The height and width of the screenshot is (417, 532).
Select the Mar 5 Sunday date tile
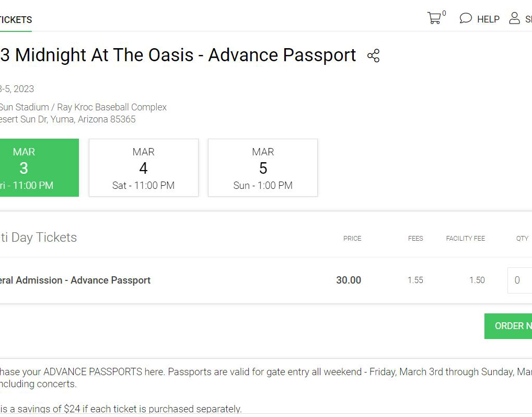tap(263, 167)
